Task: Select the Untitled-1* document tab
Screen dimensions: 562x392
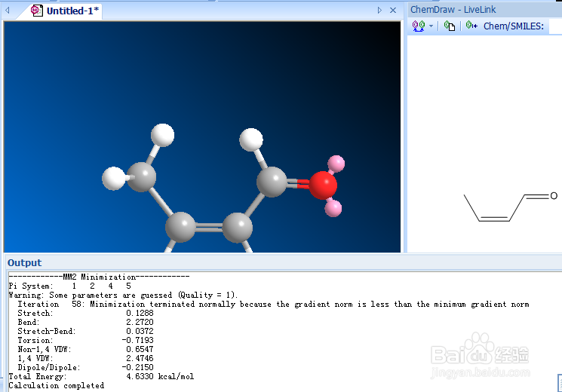Action: [x=66, y=11]
